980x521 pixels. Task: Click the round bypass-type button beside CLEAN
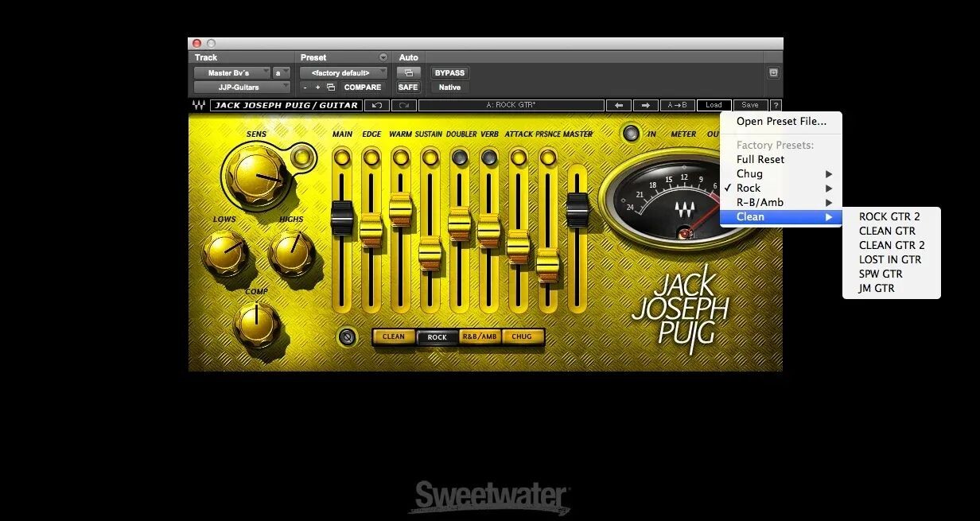[x=345, y=337]
